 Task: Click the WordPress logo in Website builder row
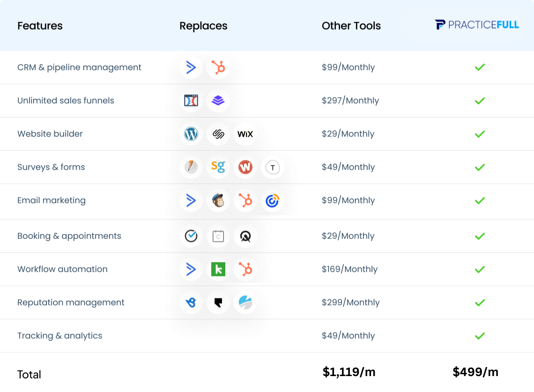click(x=191, y=134)
